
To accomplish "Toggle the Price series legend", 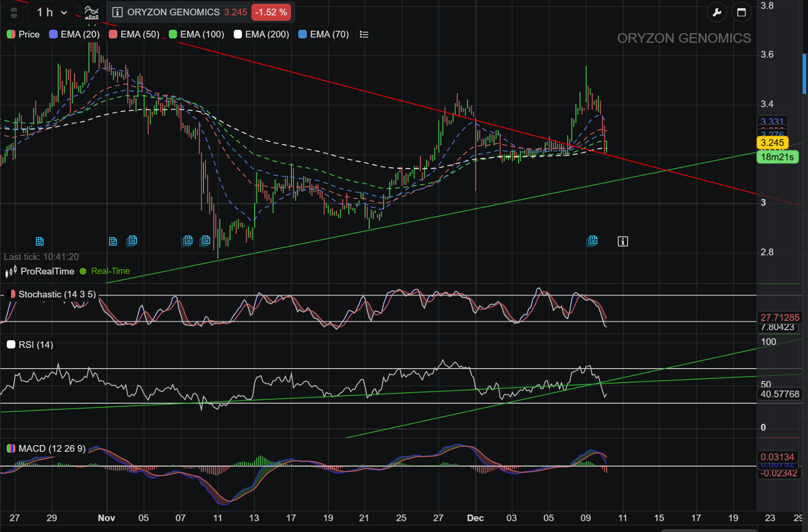I will point(23,35).
